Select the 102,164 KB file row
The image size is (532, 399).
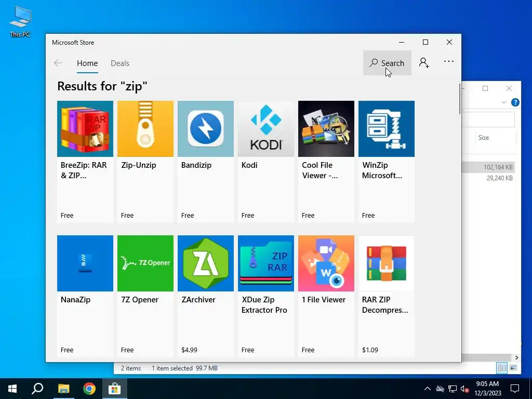click(x=488, y=167)
